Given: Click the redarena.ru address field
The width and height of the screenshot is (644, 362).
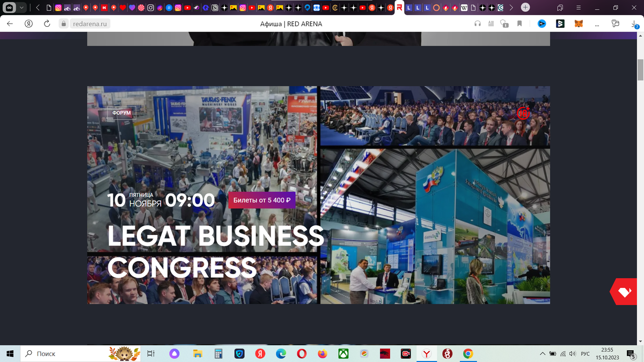Looking at the screenshot, I should (x=90, y=24).
